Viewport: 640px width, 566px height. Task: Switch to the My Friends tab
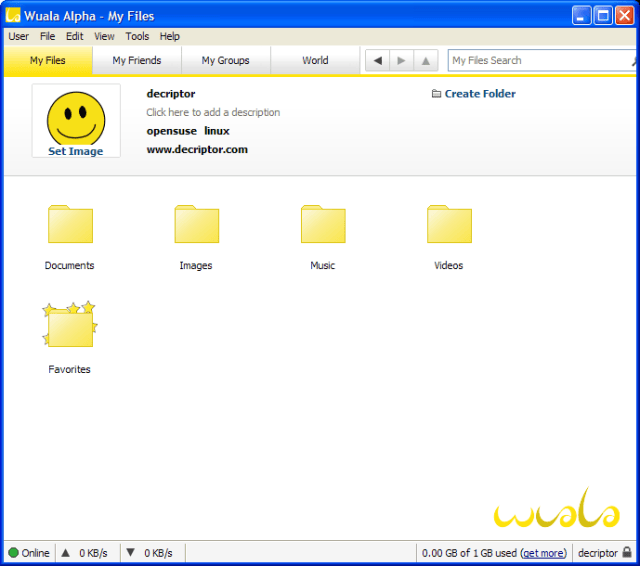point(137,60)
